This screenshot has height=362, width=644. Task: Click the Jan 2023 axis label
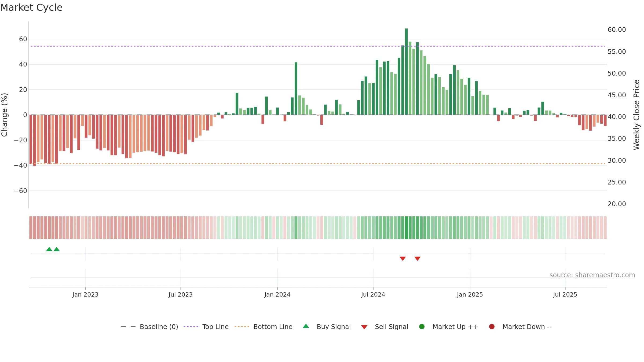[85, 294]
